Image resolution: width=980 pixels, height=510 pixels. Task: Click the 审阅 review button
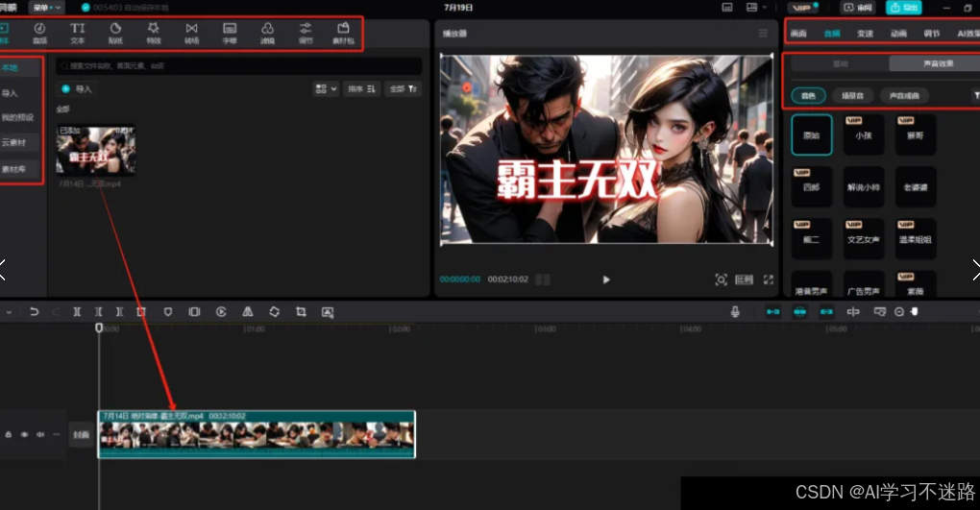[857, 8]
